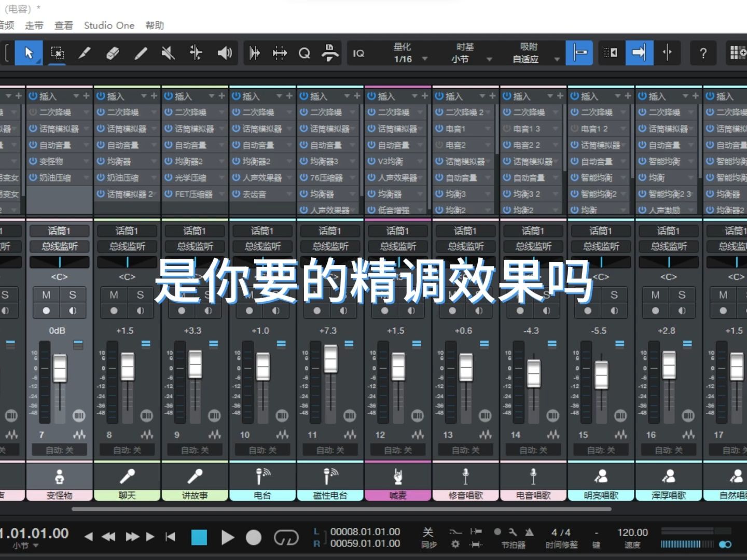
Task: Expand insert menu arrow on channel 8
Action: pos(144,96)
